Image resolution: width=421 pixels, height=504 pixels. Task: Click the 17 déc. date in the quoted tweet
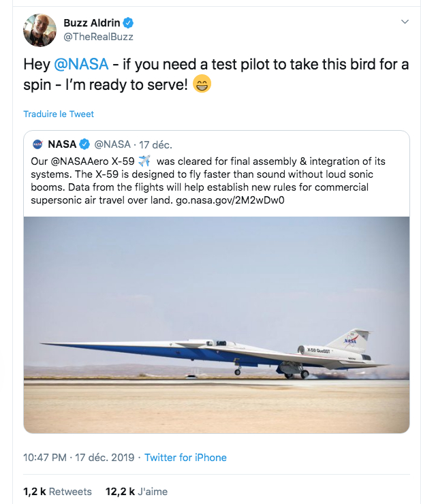155,144
